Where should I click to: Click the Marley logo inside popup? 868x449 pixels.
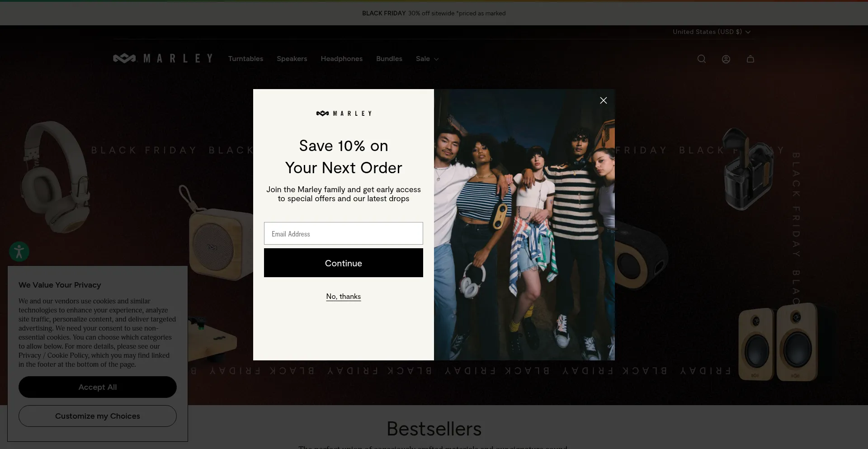(344, 113)
